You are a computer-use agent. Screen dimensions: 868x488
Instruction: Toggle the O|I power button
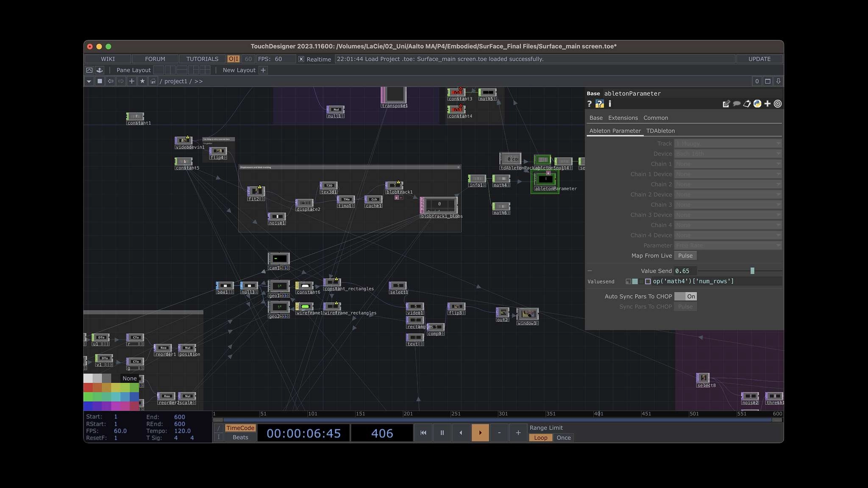pyautogui.click(x=234, y=59)
